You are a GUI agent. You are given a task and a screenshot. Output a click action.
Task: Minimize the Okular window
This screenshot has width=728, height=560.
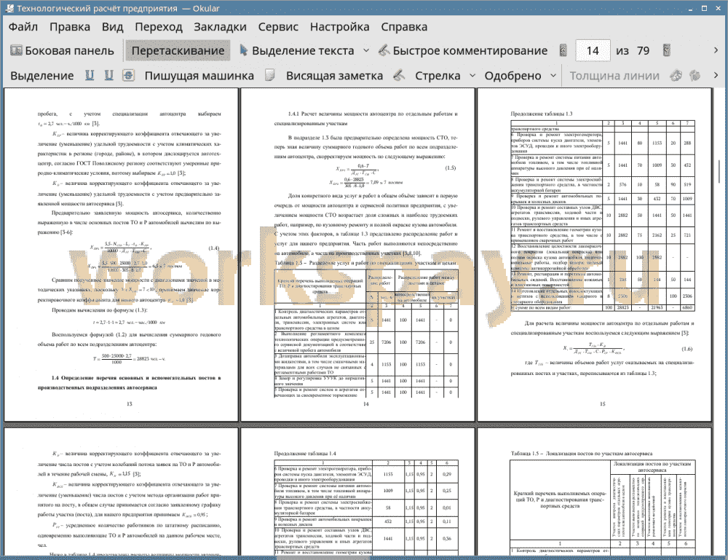pos(691,8)
